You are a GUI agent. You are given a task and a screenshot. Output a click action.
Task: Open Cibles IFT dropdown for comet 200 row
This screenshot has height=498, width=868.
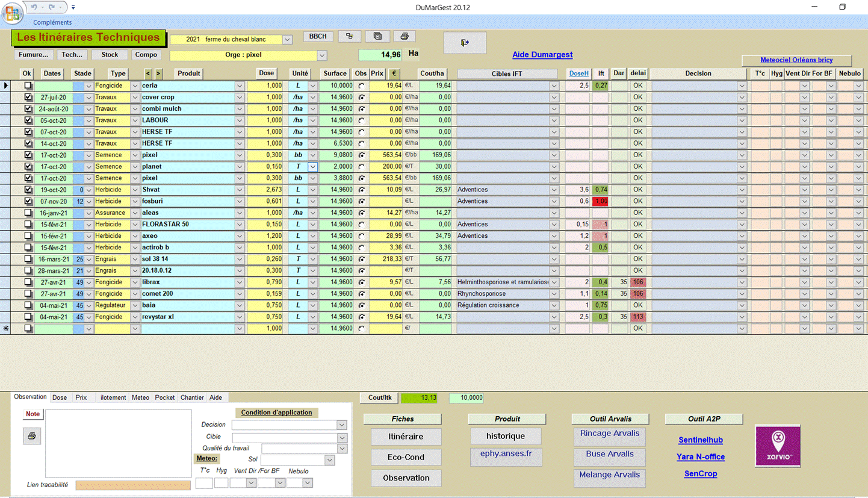554,294
